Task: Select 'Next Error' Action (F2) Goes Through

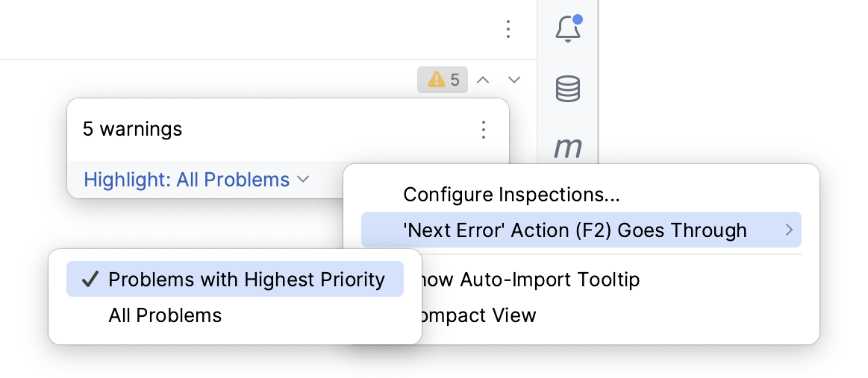Action: pos(575,230)
